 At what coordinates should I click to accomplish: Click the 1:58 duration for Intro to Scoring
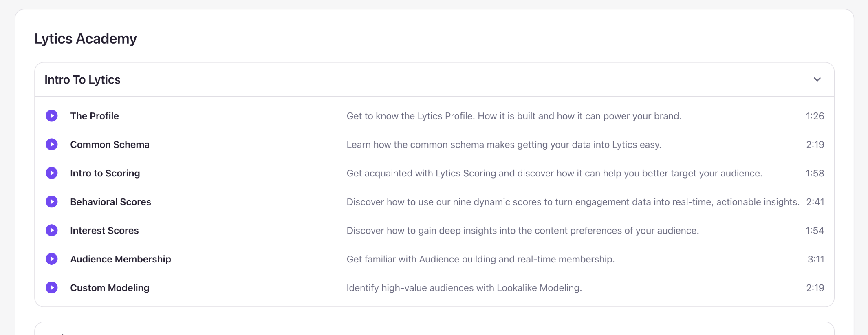tap(815, 173)
